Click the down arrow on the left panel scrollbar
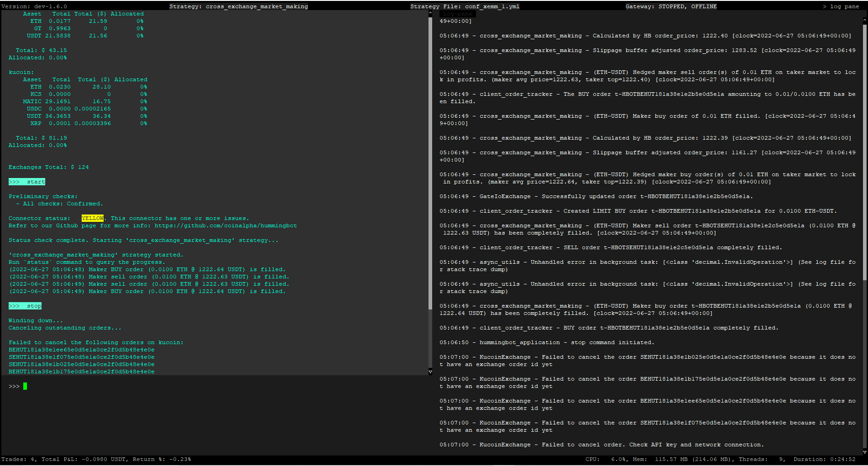868x466 pixels. [430, 372]
